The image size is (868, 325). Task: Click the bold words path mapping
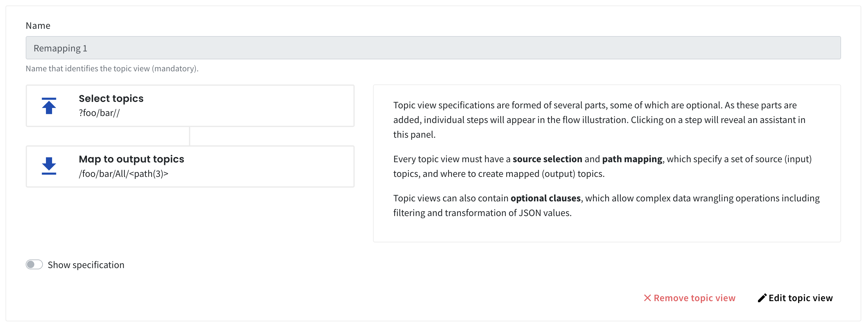pos(632,159)
